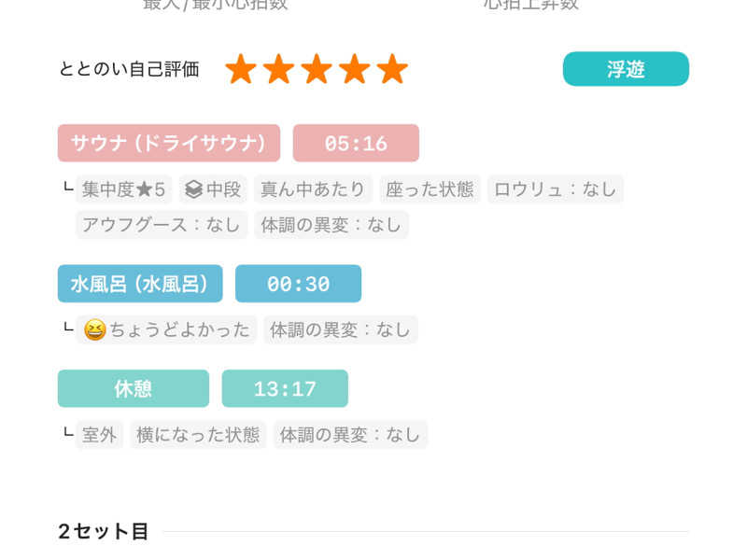747x560 pixels.
Task: Click the 浮遊 teal badge
Action: tap(626, 69)
